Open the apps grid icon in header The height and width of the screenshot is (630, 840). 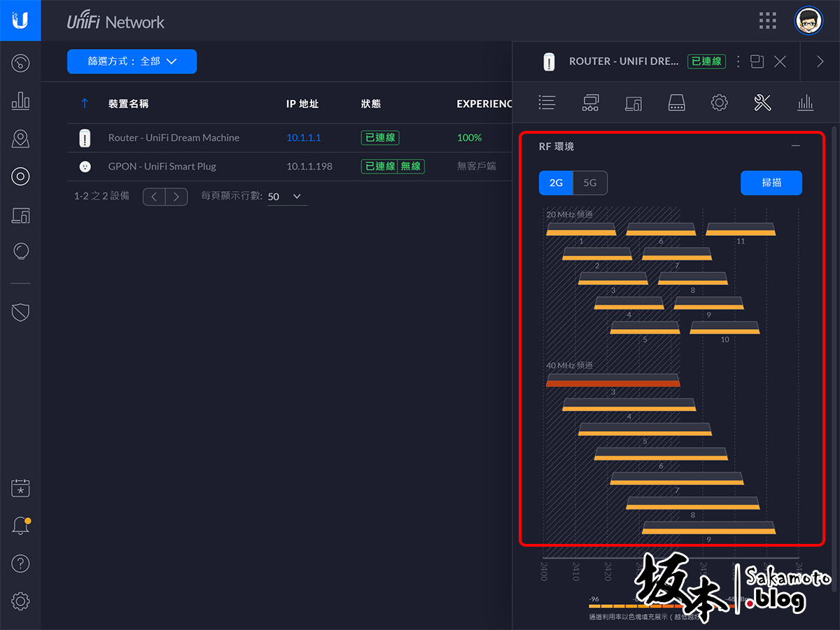[x=768, y=20]
